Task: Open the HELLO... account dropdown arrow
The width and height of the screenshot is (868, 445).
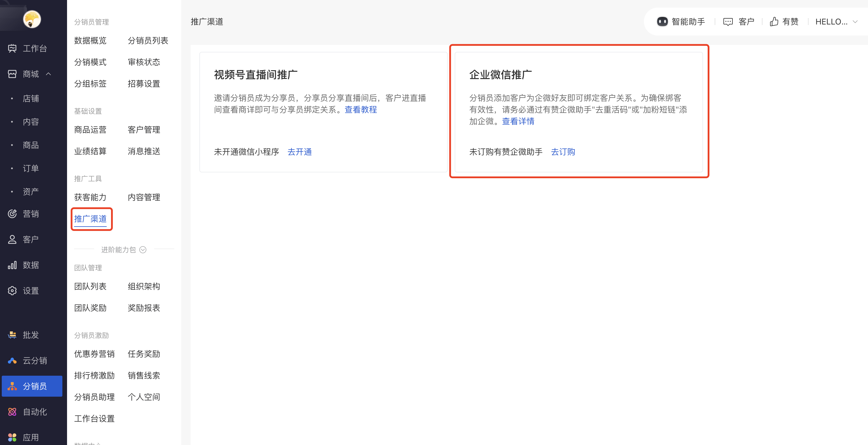Action: point(855,22)
